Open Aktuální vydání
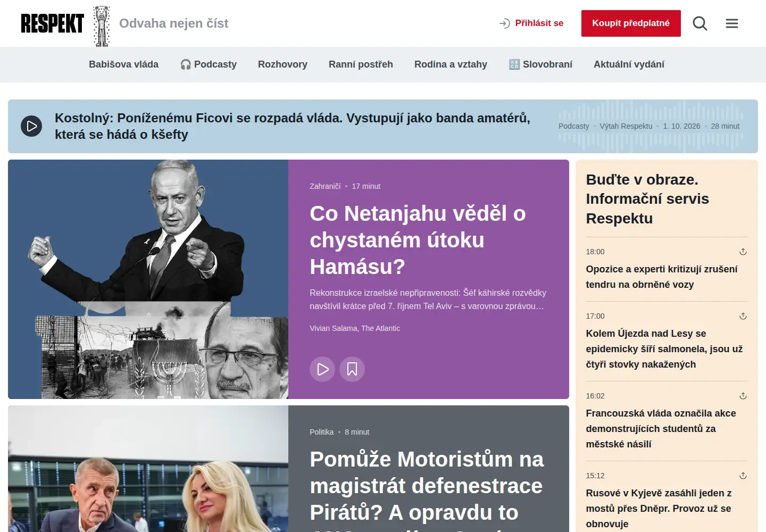766x532 pixels. tap(629, 64)
